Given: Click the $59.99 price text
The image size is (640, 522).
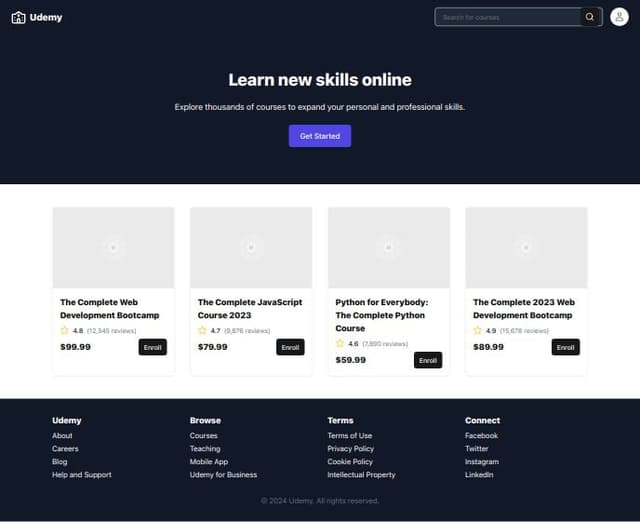Looking at the screenshot, I should pos(351,360).
